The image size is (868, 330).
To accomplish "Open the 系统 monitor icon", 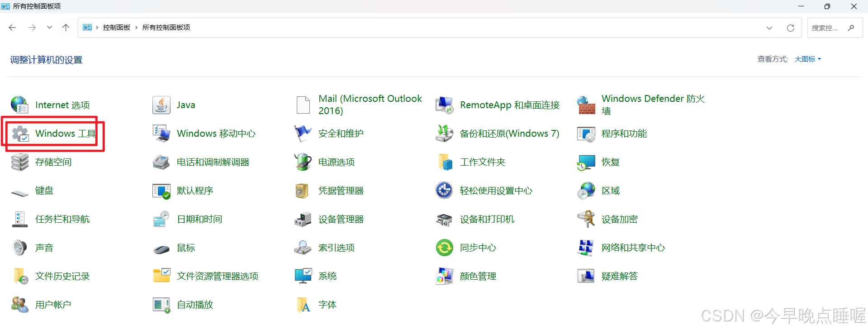I will (x=303, y=276).
